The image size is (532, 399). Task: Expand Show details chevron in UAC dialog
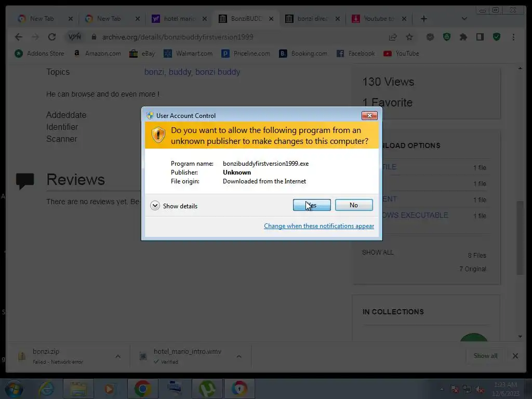pos(155,206)
